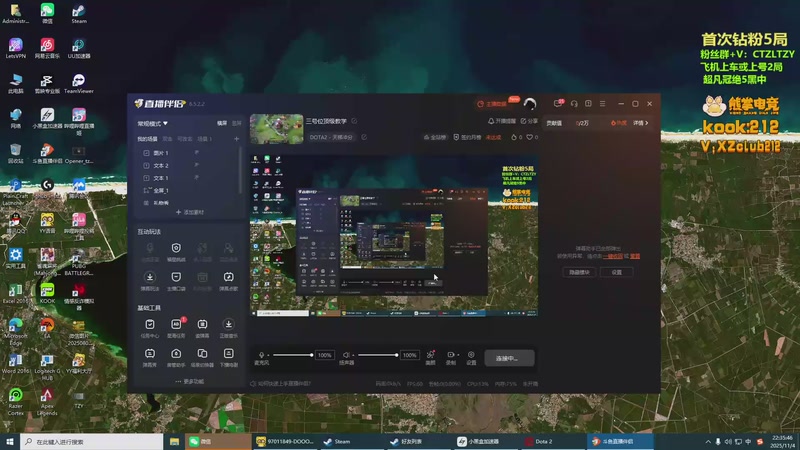This screenshot has height=450, width=800.
Task: Edit the DOTA2 category with its icon
Action: (364, 137)
